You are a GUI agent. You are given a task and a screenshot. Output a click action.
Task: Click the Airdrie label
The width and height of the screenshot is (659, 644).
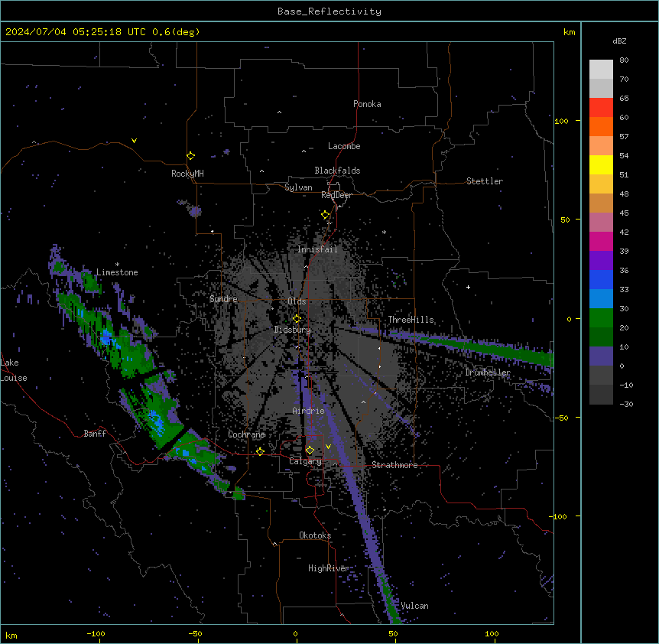click(x=309, y=411)
